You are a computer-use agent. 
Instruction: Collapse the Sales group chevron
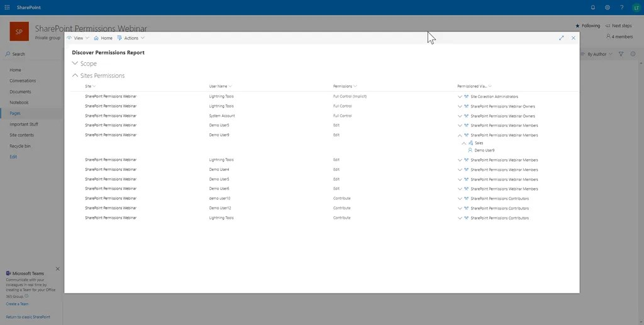point(464,143)
